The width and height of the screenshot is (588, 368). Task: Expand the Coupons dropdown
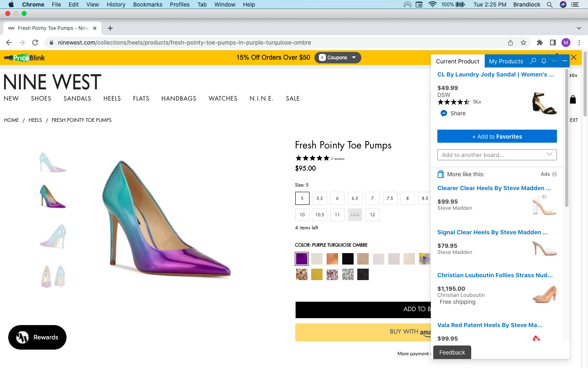pos(338,58)
